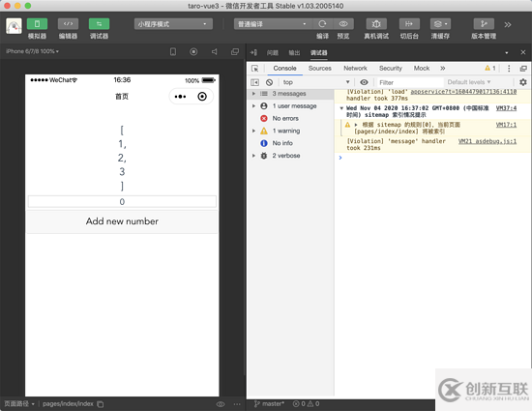Expand the 3 messages group

253,94
